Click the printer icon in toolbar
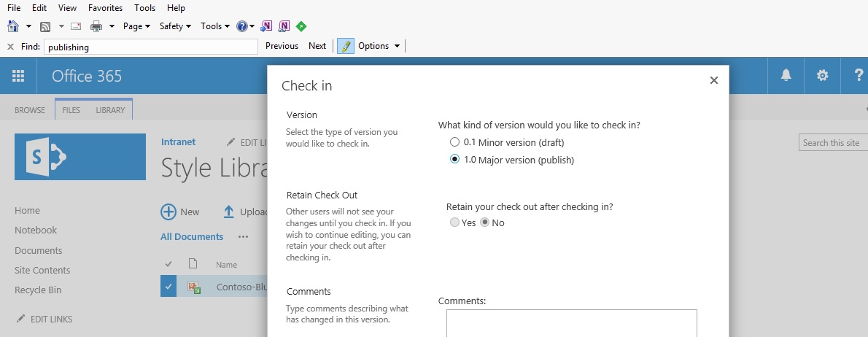 click(x=96, y=26)
